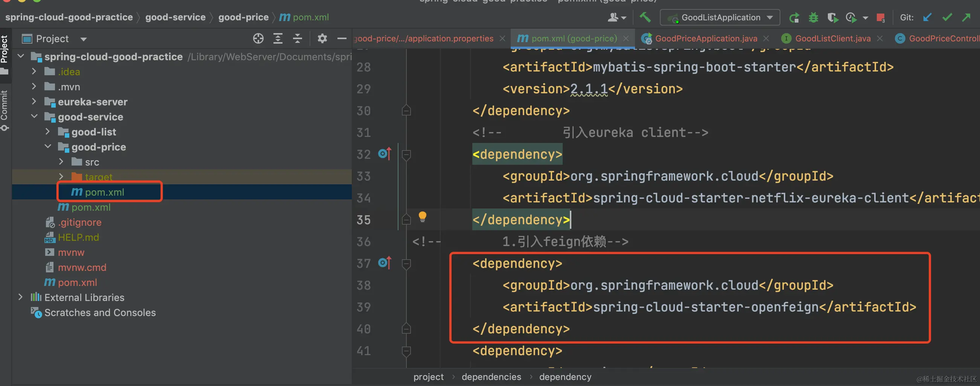Open the user account icon menu
Screen dimensions: 980x386
click(x=616, y=17)
